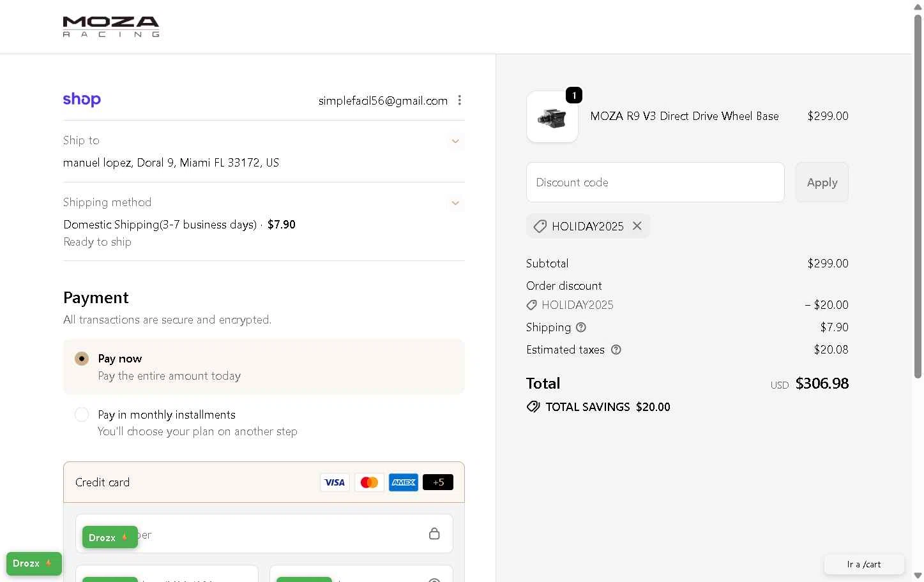Click the shipping address manuel lopez text
The width and height of the screenshot is (924, 582).
[171, 163]
